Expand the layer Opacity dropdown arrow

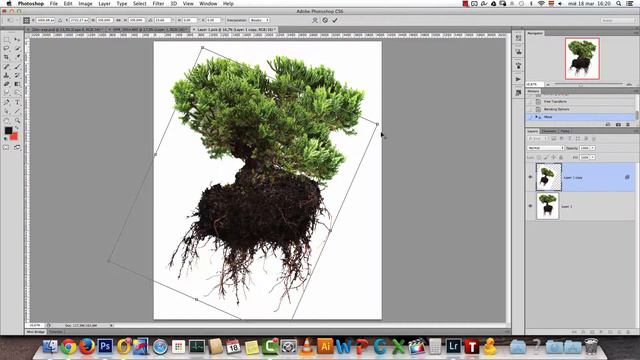[x=593, y=148]
